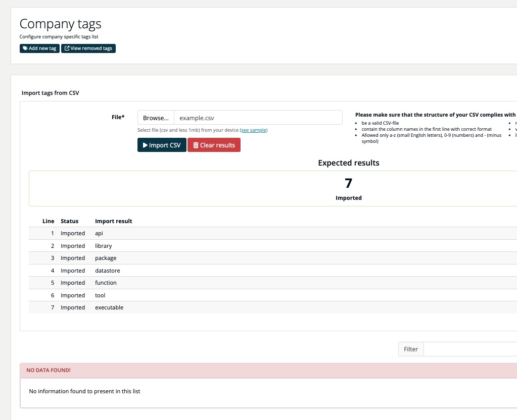Screen dimensions: 517x420
Task: Click the 'No information found' message text
Action: [84, 391]
